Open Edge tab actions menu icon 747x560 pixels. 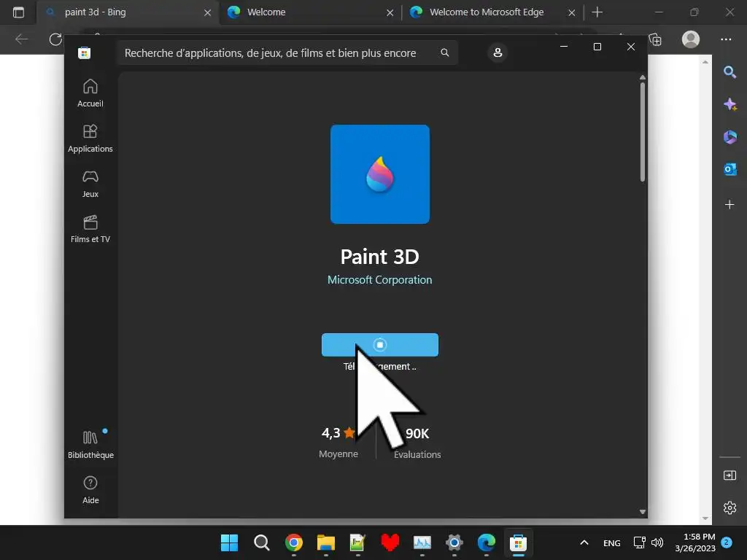click(18, 12)
